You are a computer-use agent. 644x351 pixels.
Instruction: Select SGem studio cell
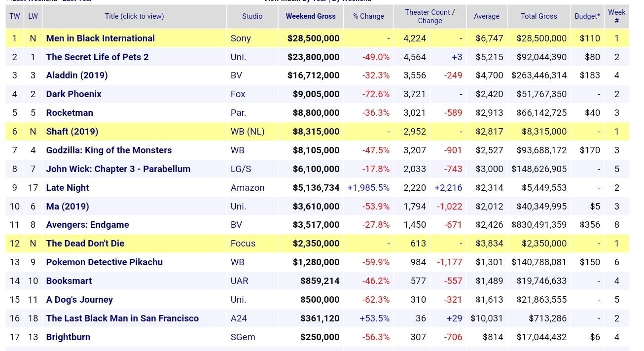point(243,337)
